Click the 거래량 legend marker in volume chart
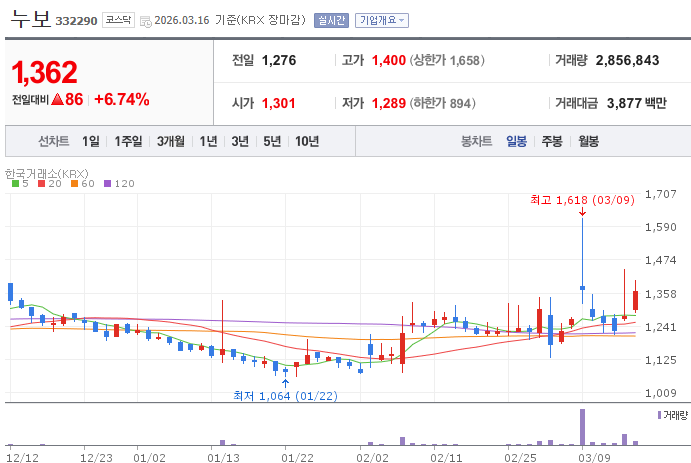Screen dimensions: 691x463 click(x=659, y=415)
